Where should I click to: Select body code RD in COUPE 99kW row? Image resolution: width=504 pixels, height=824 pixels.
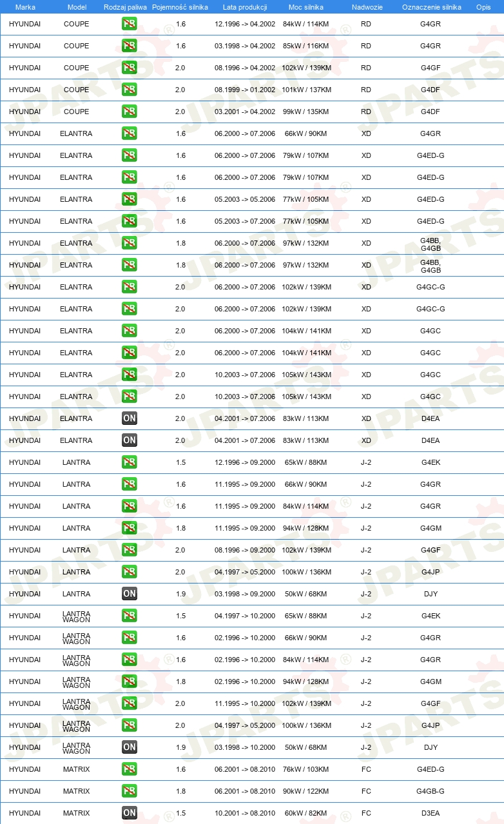pos(366,112)
